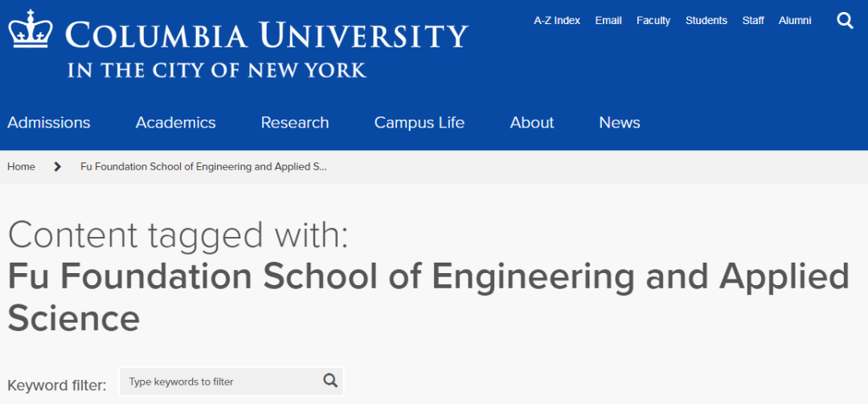Open the Campus Life menu

(x=420, y=123)
